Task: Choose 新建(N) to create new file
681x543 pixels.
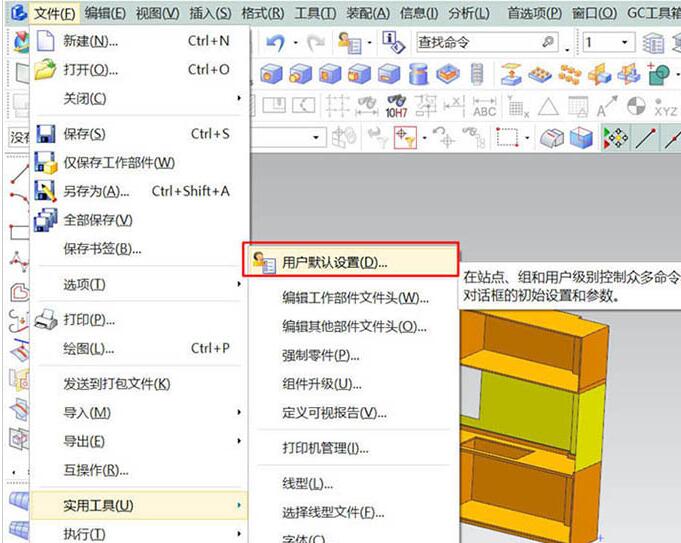Action: point(90,41)
